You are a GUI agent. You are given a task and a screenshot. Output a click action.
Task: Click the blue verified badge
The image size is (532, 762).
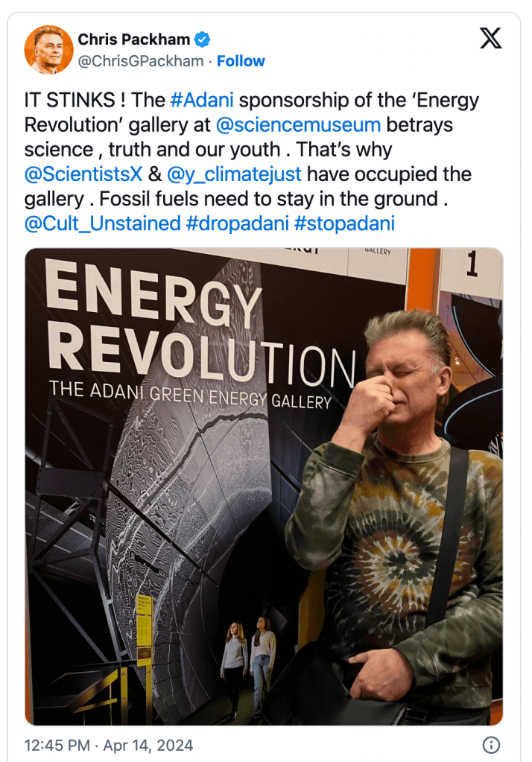[202, 39]
